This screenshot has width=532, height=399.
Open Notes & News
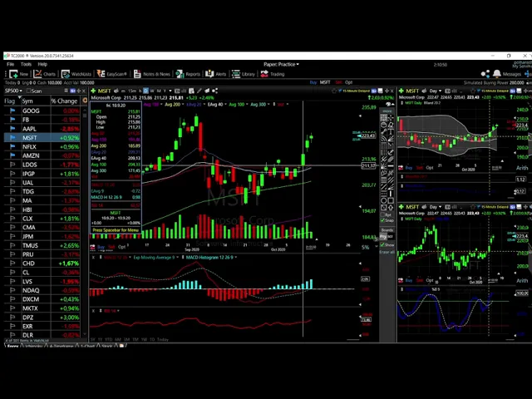[152, 74]
